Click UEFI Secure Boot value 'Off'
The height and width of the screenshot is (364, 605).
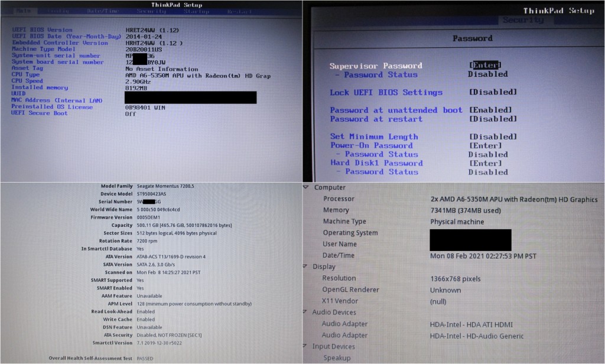(131, 114)
